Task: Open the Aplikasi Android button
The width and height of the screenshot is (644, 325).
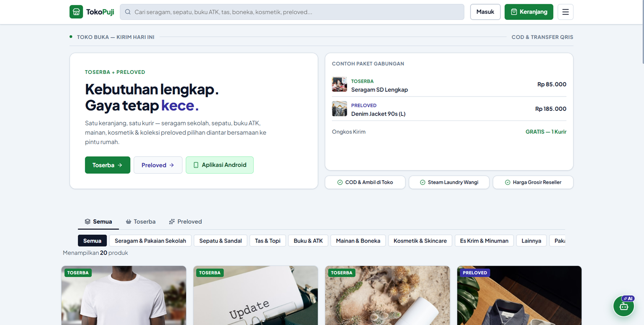Action: pos(220,165)
